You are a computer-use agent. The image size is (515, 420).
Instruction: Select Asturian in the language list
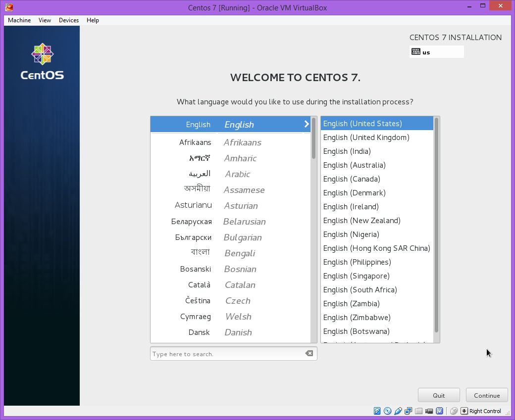[x=230, y=206]
